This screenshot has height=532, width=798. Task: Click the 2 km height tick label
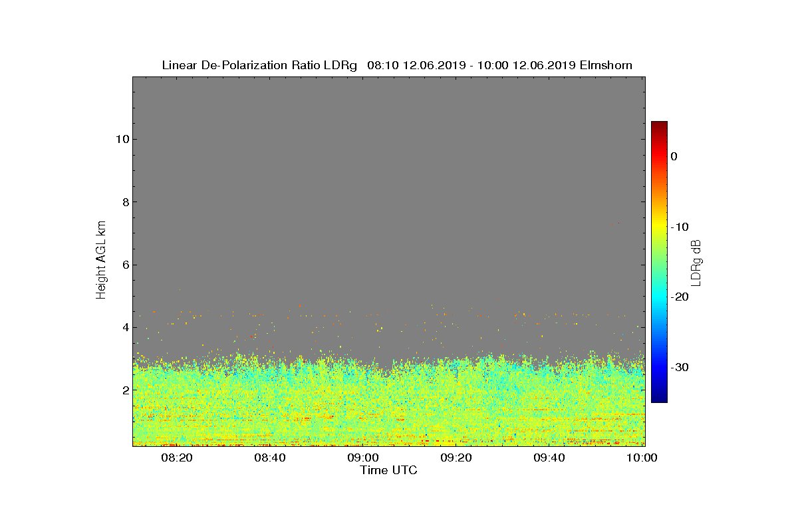tap(124, 390)
